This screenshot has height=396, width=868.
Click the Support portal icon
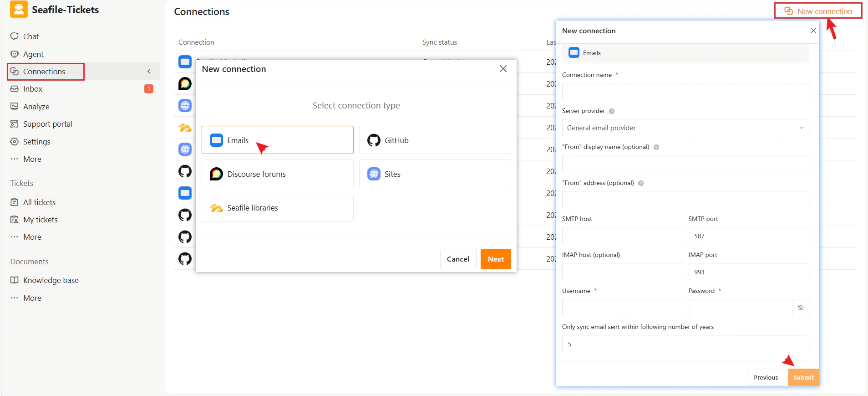tap(15, 124)
